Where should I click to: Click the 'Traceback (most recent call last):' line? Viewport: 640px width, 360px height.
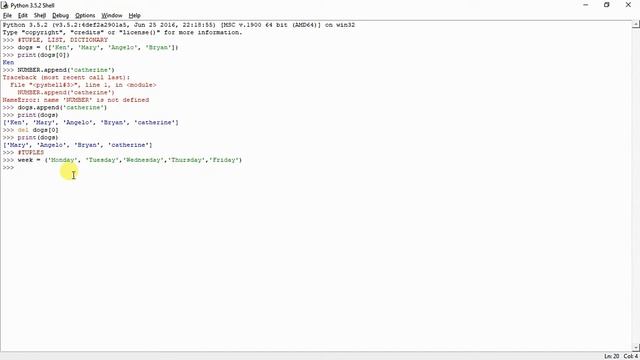tap(66, 78)
